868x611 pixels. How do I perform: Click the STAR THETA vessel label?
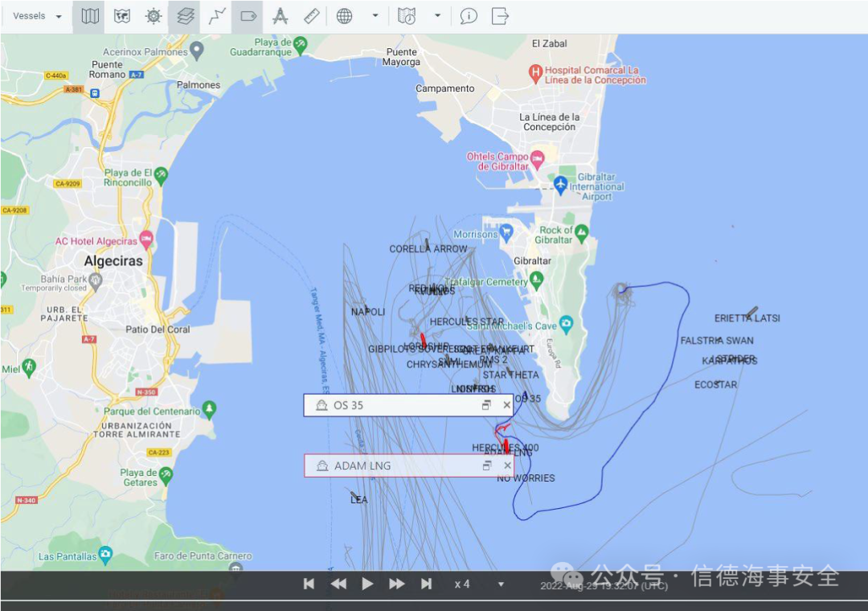point(510,375)
